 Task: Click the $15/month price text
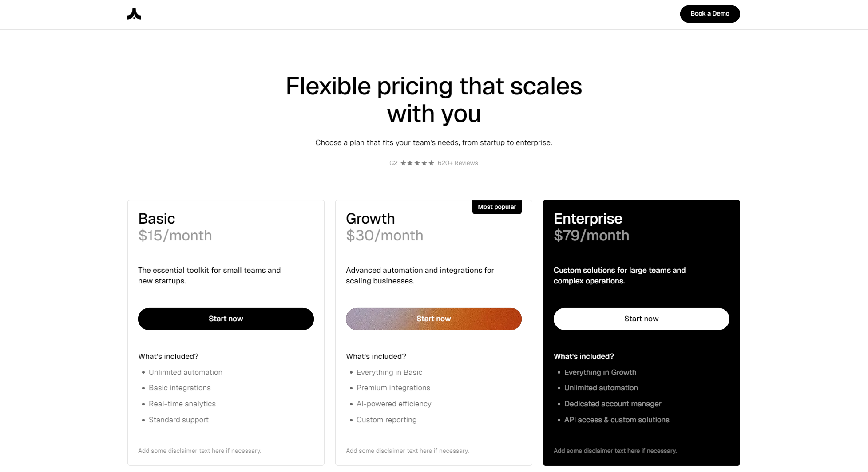click(x=175, y=236)
